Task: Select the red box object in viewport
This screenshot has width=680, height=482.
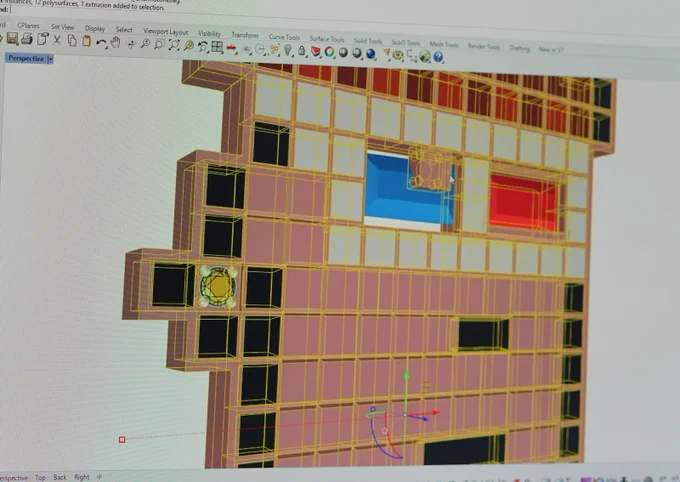Action: click(x=523, y=201)
